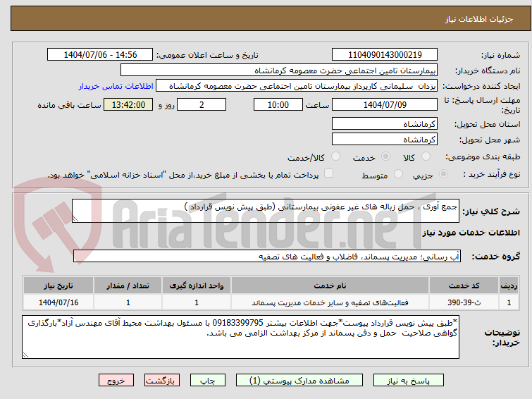Click service name cell فعالیت‌های تصفیه
Screen dimensions: 532x399
point(330,302)
